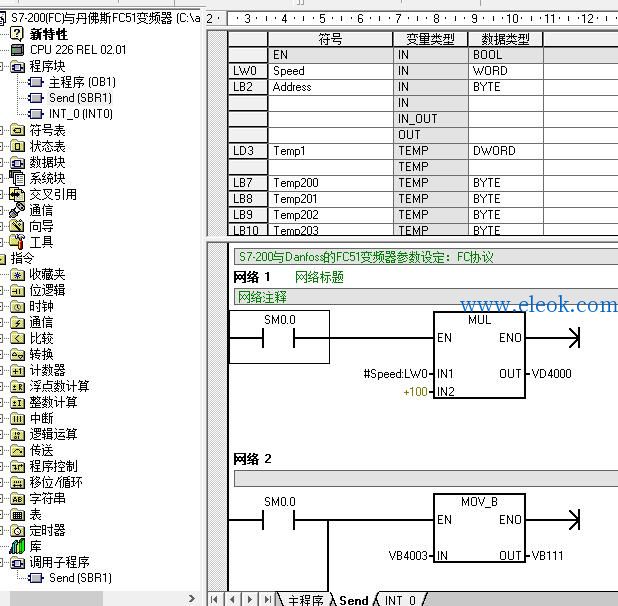Click the 网络标题 title of network 1
The height and width of the screenshot is (606, 618).
point(319,277)
